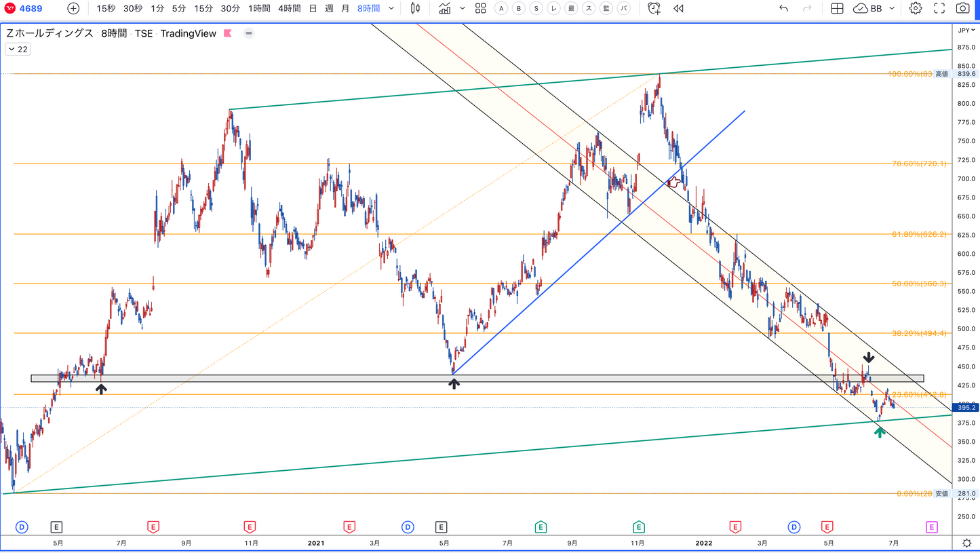Open the candlestick chart type selector
Viewport: 980px width, 555px height.
(x=415, y=8)
